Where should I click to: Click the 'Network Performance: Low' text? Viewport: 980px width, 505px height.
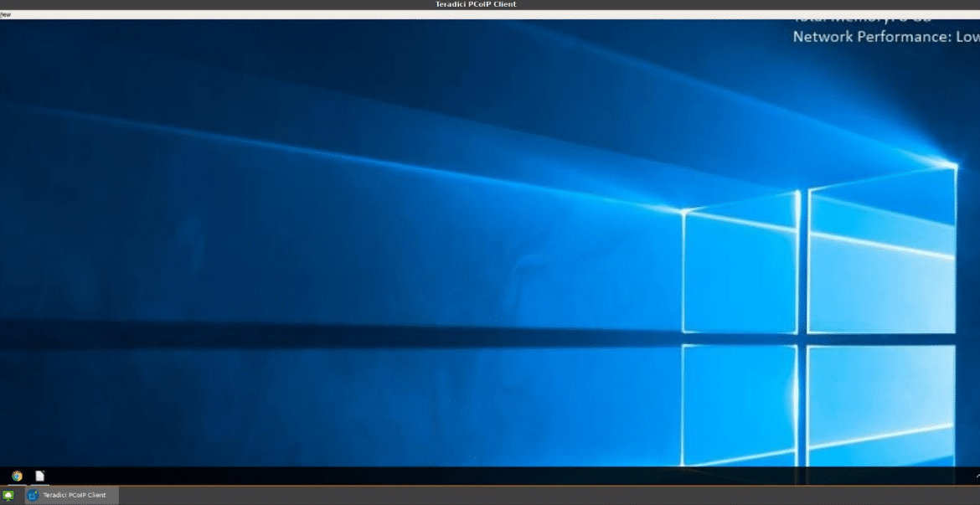tap(885, 37)
